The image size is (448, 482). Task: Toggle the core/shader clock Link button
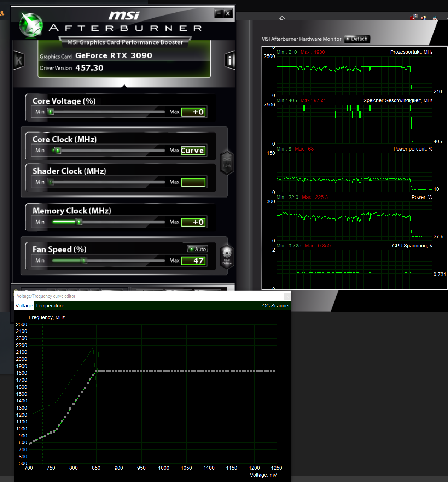click(x=227, y=163)
